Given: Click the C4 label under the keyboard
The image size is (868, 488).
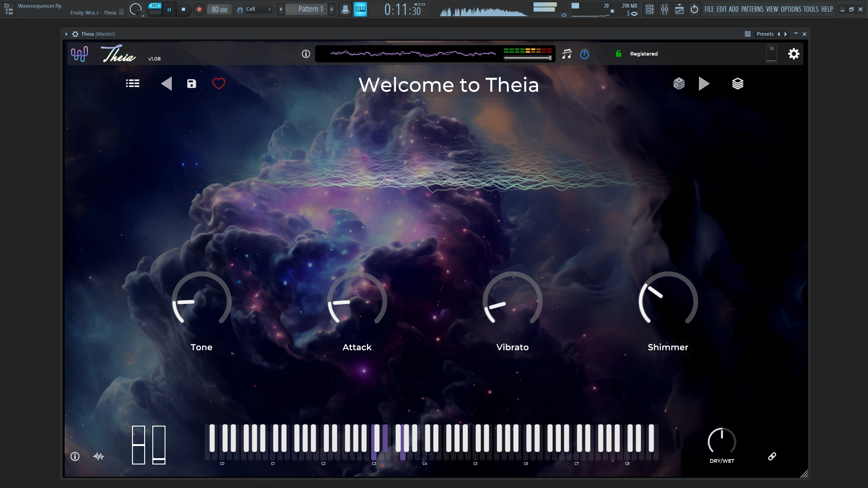Looking at the screenshot, I should [x=425, y=464].
